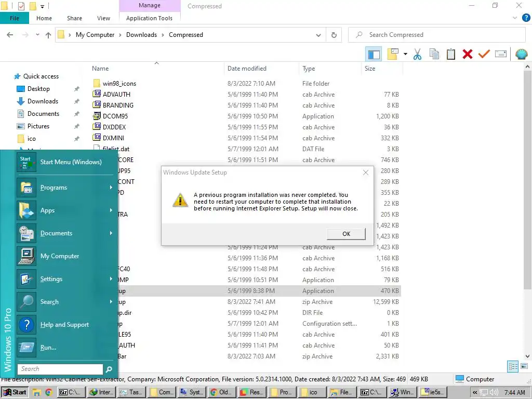The image size is (532, 399).
Task: Click the Start menu search magnifier icon
Action: [x=109, y=369]
